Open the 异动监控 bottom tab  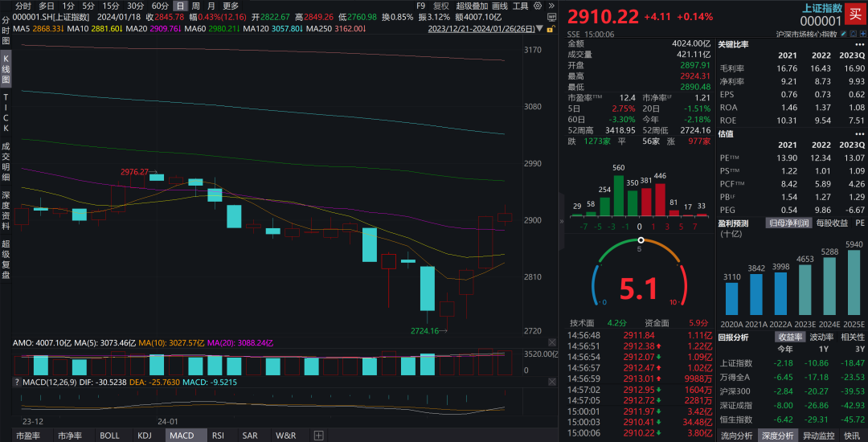818,436
